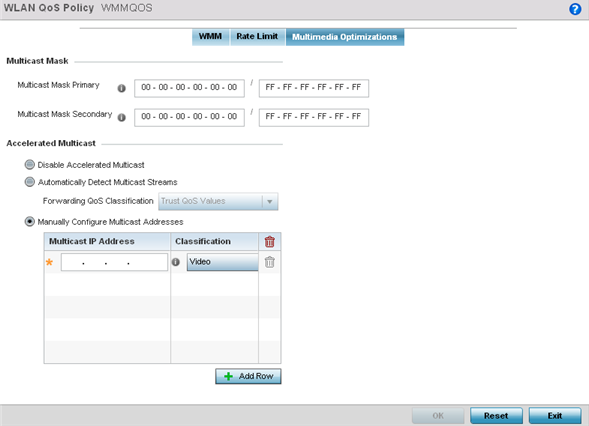This screenshot has width=589, height=426.
Task: Click the Multicast IP Address input field
Action: coord(114,262)
